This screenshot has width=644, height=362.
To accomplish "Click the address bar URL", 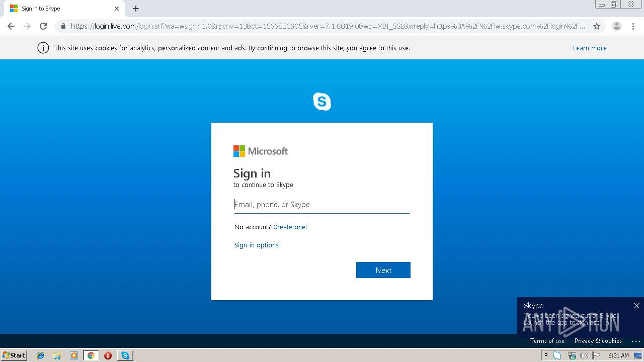I will coord(328,26).
